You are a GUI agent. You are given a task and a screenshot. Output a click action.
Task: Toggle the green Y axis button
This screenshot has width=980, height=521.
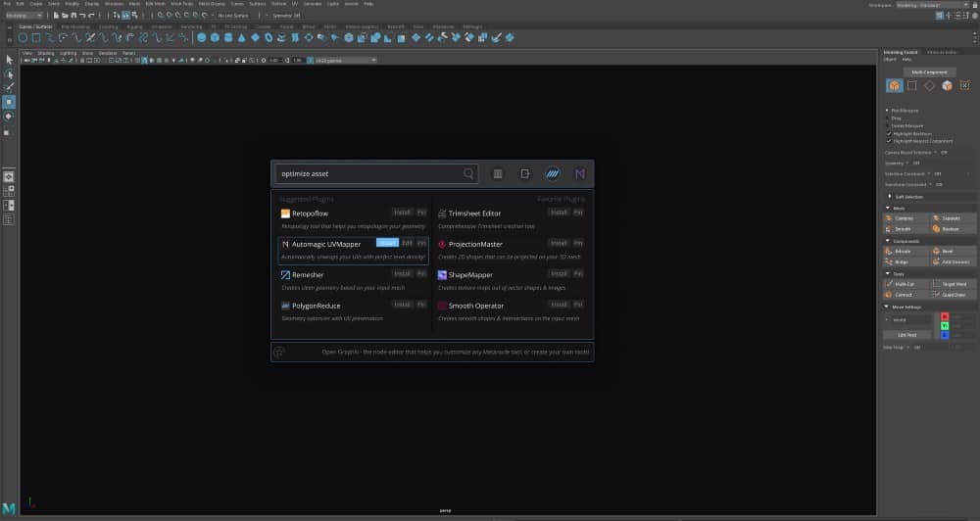pos(945,326)
